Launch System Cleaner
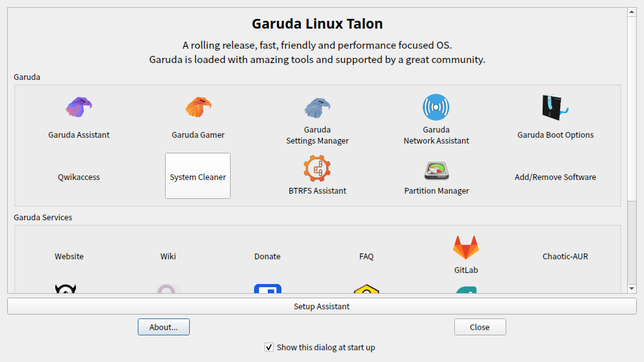This screenshot has width=644, height=362. [x=198, y=176]
